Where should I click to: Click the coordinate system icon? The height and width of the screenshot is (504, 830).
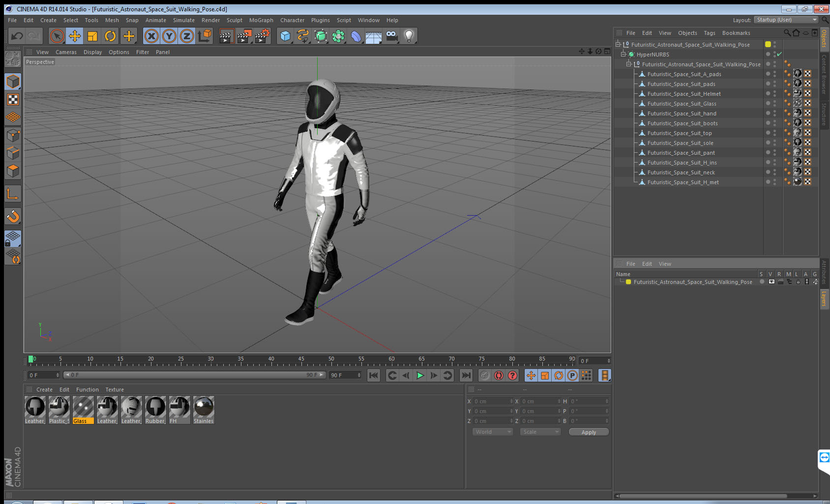205,36
